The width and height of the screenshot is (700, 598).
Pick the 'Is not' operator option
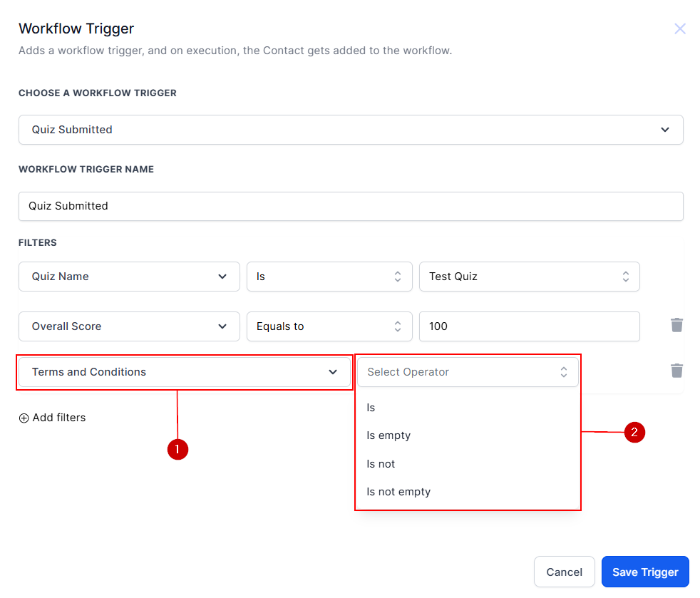pos(381,464)
